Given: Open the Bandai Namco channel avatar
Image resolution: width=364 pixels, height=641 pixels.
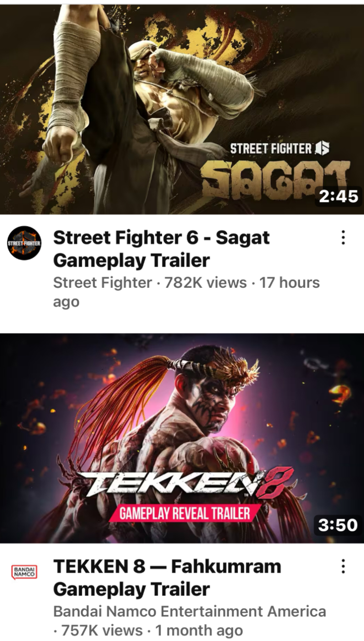Looking at the screenshot, I should click(x=24, y=572).
